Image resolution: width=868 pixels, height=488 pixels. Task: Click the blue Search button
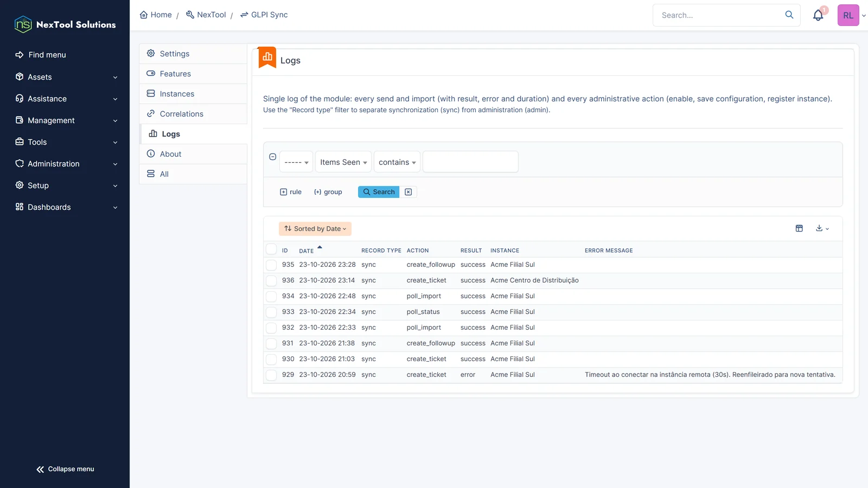[379, 192]
